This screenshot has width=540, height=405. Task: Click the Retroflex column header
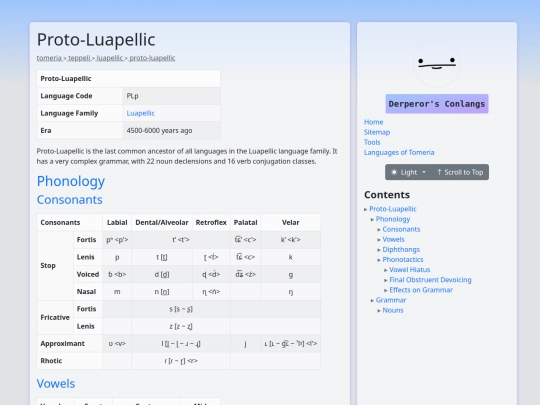tap(211, 222)
